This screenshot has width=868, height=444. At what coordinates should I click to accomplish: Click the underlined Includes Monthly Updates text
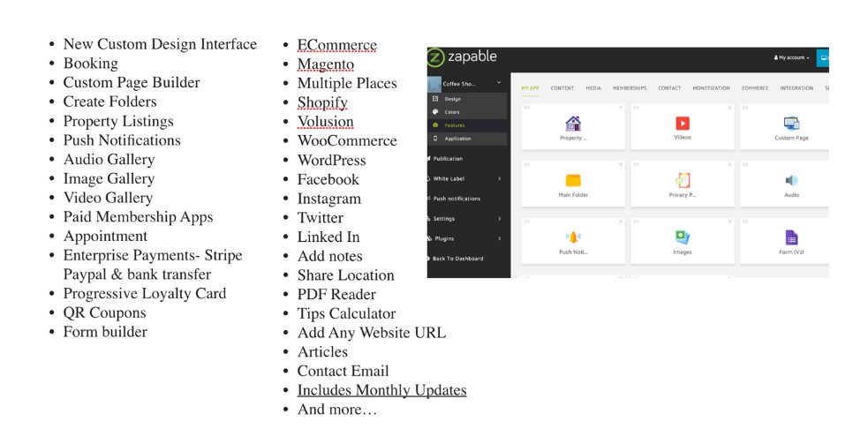(x=382, y=390)
